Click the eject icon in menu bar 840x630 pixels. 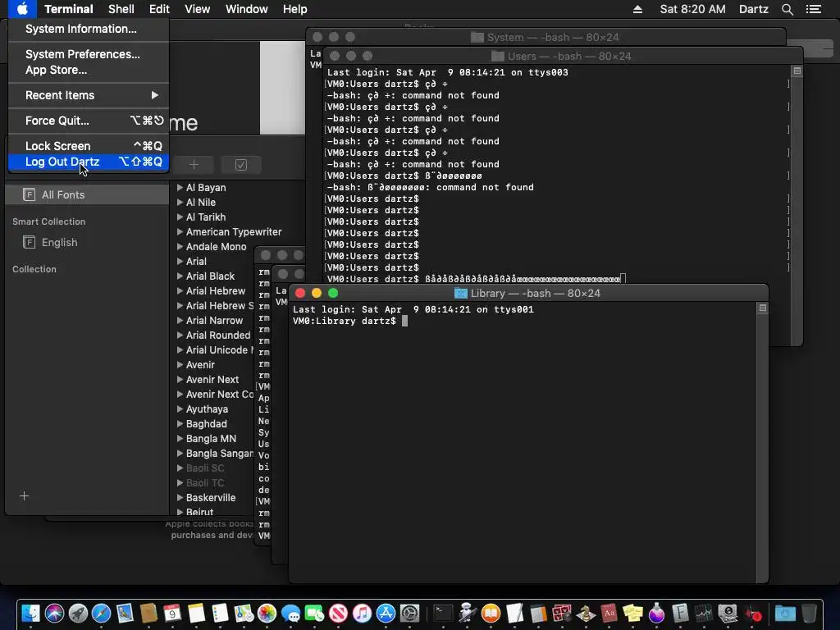637,9
